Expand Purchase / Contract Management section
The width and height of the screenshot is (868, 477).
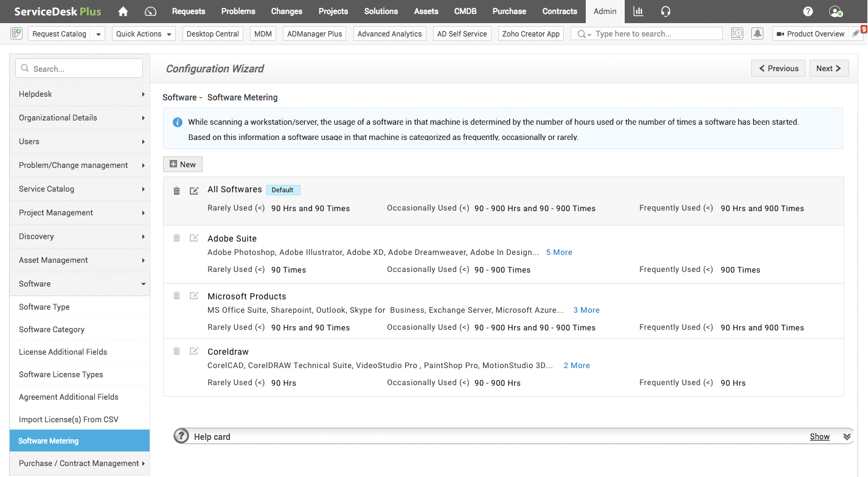pos(80,464)
